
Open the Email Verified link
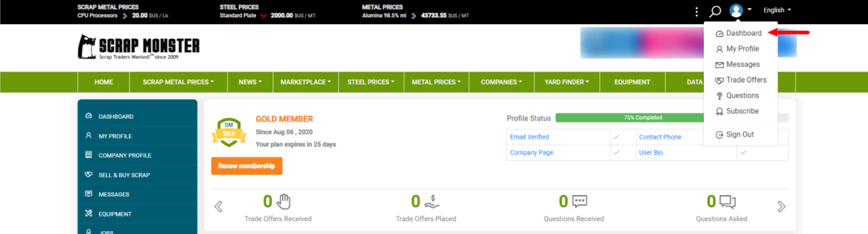[x=529, y=137]
